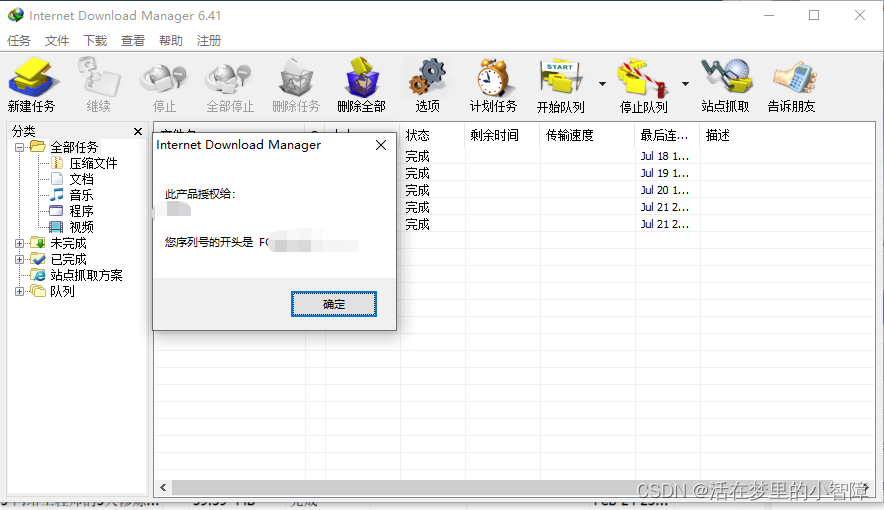Select 站点抓取方案 tree item
The height and width of the screenshot is (510, 884).
pyautogui.click(x=86, y=276)
